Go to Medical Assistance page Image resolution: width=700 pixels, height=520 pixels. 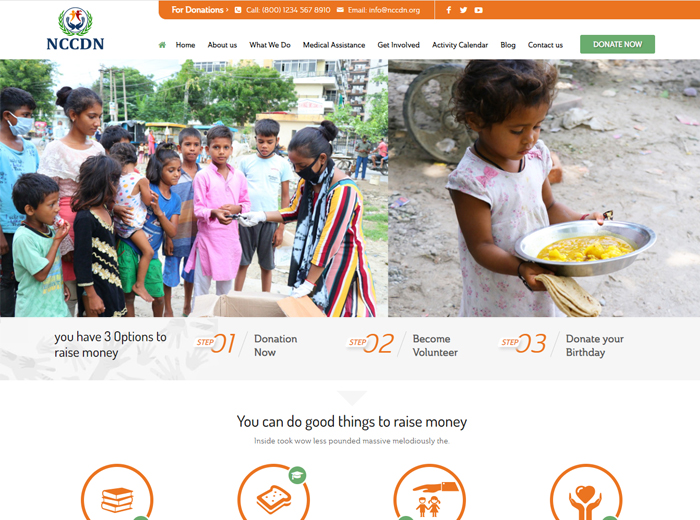pyautogui.click(x=333, y=45)
